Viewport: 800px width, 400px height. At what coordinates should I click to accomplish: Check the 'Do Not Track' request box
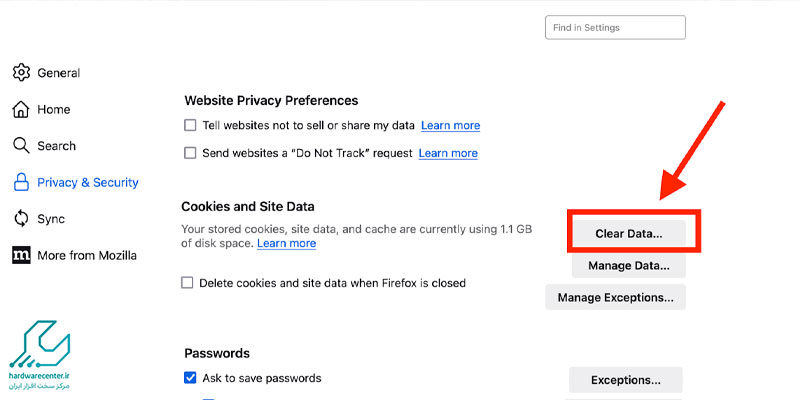pyautogui.click(x=191, y=153)
